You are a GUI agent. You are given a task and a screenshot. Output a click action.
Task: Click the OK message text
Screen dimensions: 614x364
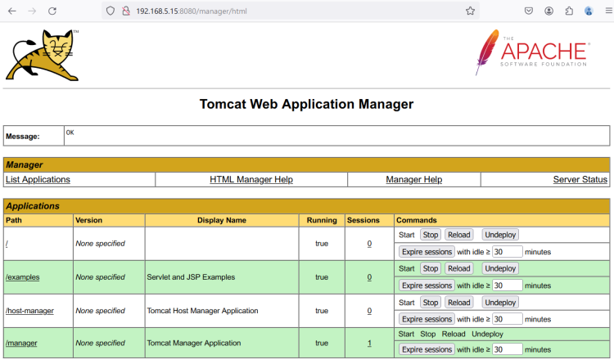70,133
